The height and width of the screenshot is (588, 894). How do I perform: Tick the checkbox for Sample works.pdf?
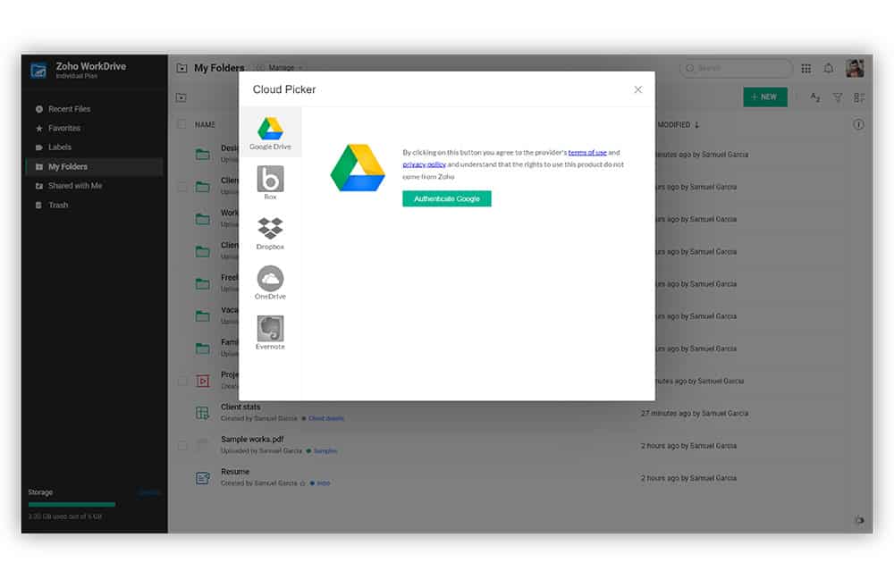[181, 445]
